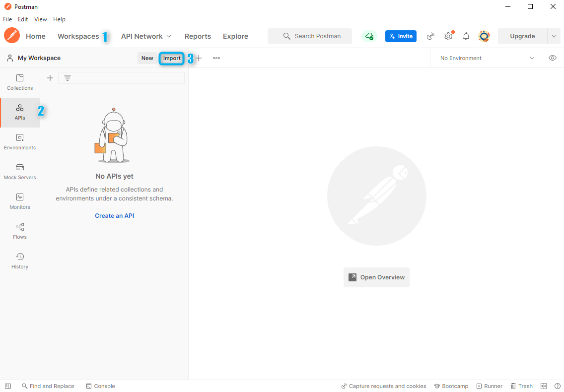Click the cloud sync status icon
Image resolution: width=564 pixels, height=392 pixels.
[x=369, y=36]
